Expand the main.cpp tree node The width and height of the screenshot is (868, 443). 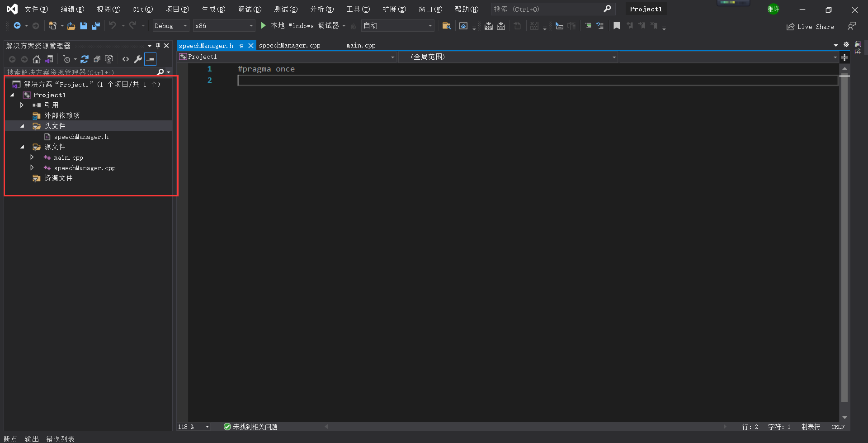tap(32, 157)
